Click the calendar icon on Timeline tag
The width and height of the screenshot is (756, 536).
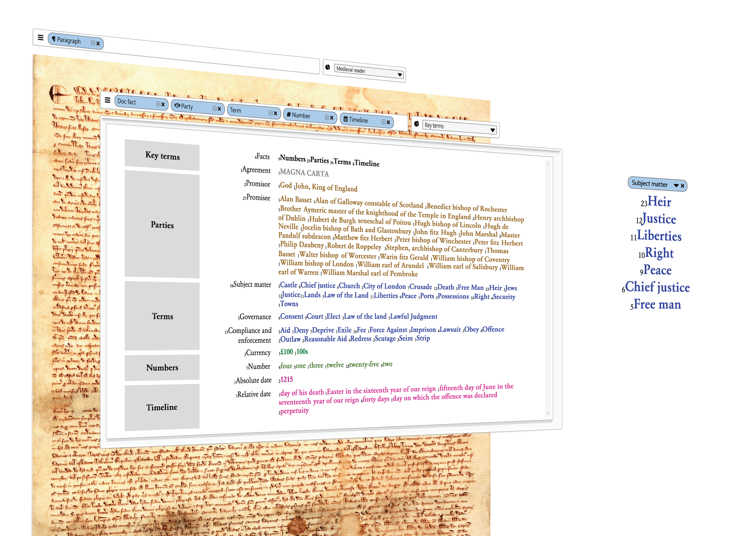coord(345,119)
